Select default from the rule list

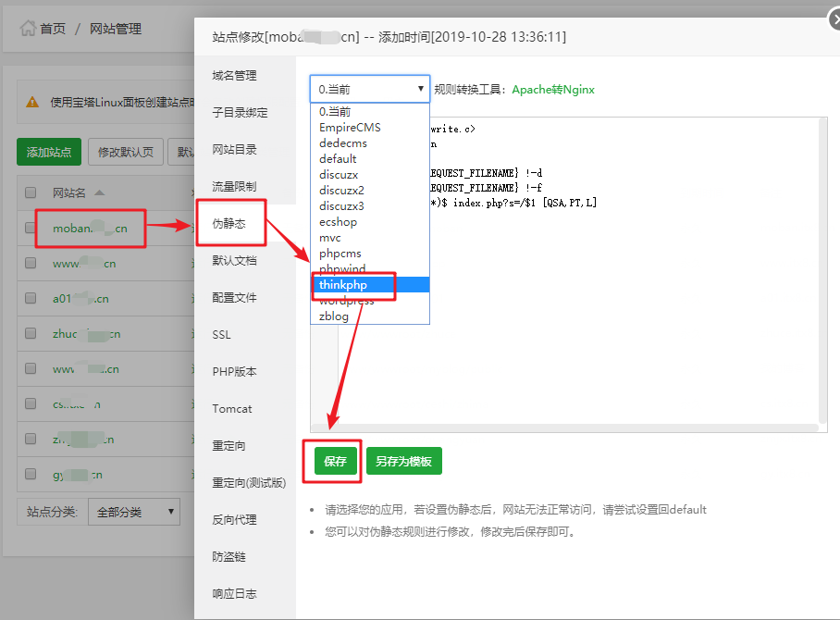(x=370, y=158)
